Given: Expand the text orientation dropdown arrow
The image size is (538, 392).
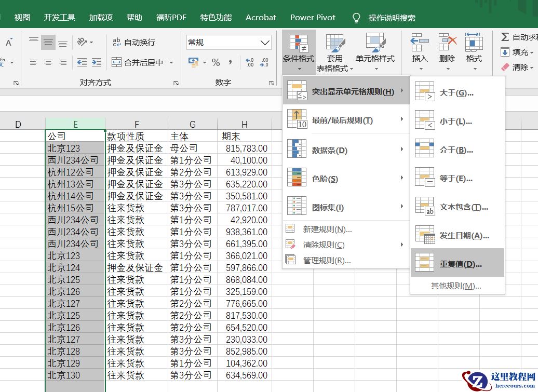Looking at the screenshot, I should (92, 42).
